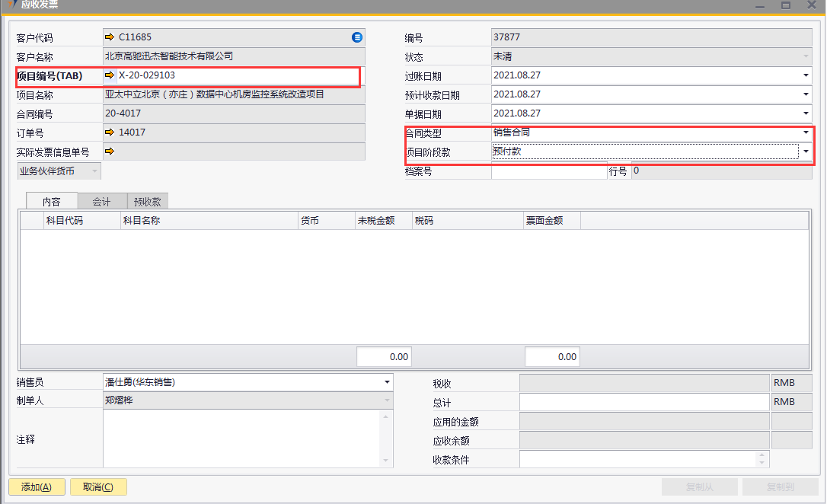Open the 项目阶段款 dropdown list
This screenshot has height=504, width=827.
[806, 152]
